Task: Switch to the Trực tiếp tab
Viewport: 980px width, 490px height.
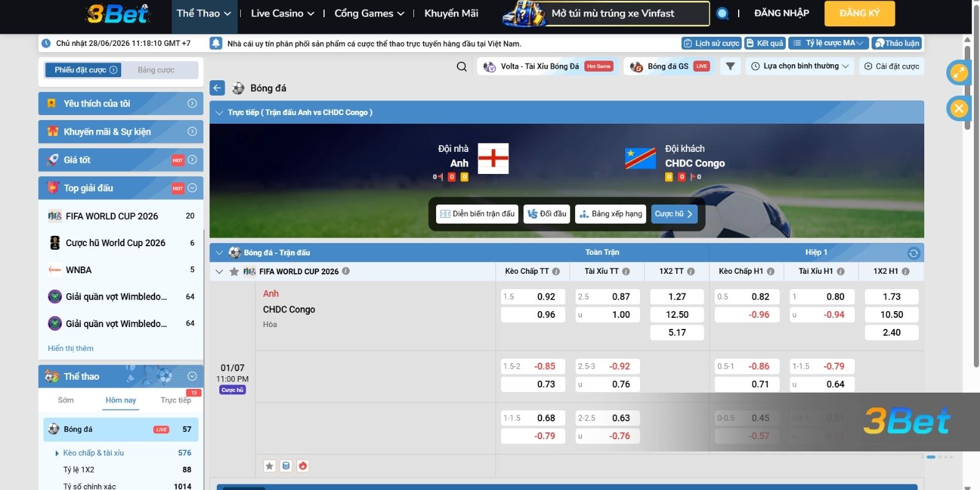Action: point(176,400)
